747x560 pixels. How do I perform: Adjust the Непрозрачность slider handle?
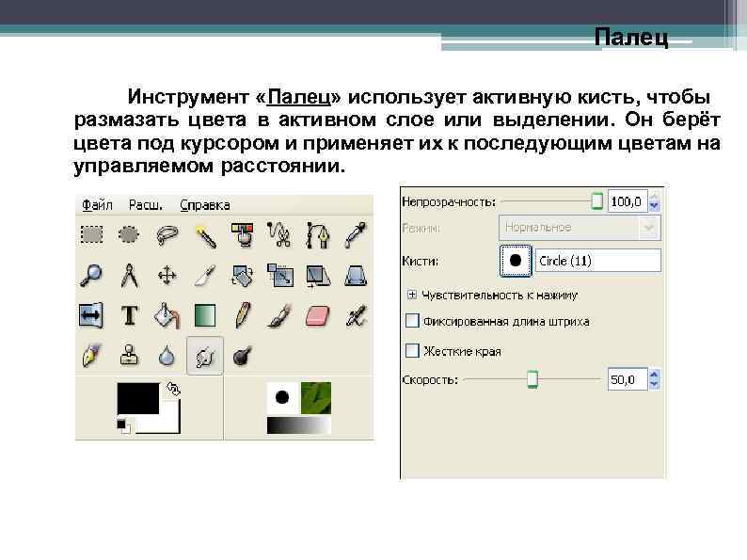coord(596,201)
